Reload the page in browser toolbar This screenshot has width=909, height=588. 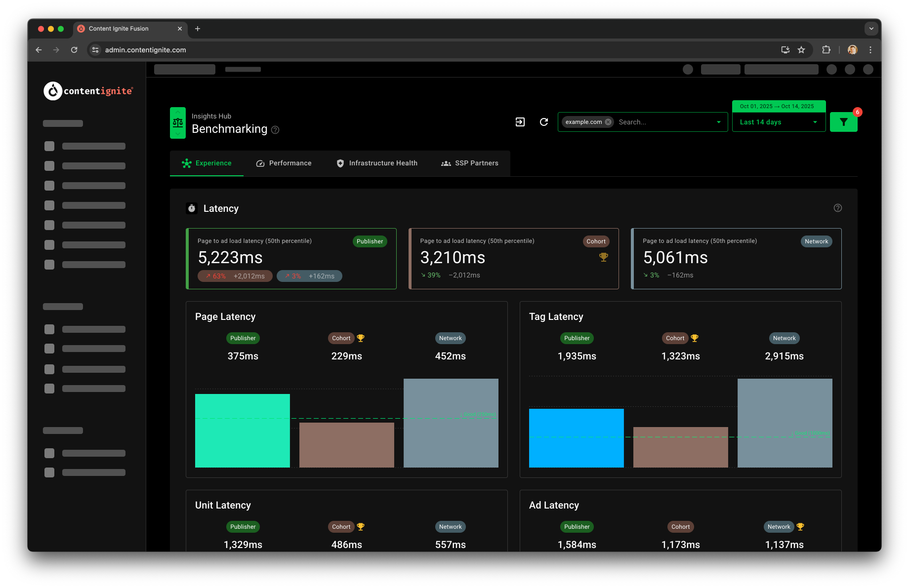pos(74,50)
